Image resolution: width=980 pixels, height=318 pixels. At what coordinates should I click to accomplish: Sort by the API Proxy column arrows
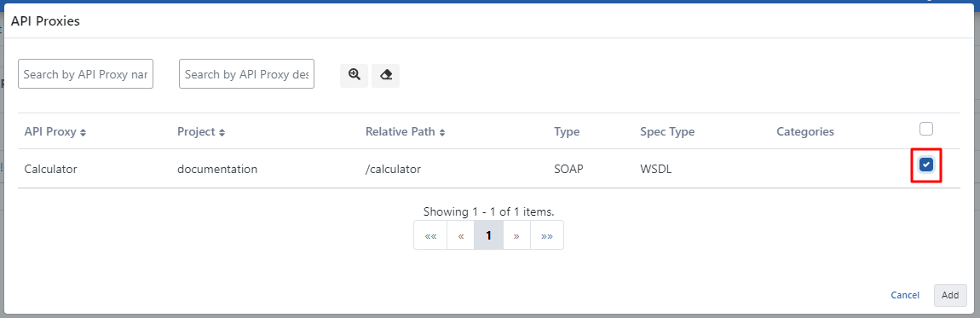coord(84,132)
